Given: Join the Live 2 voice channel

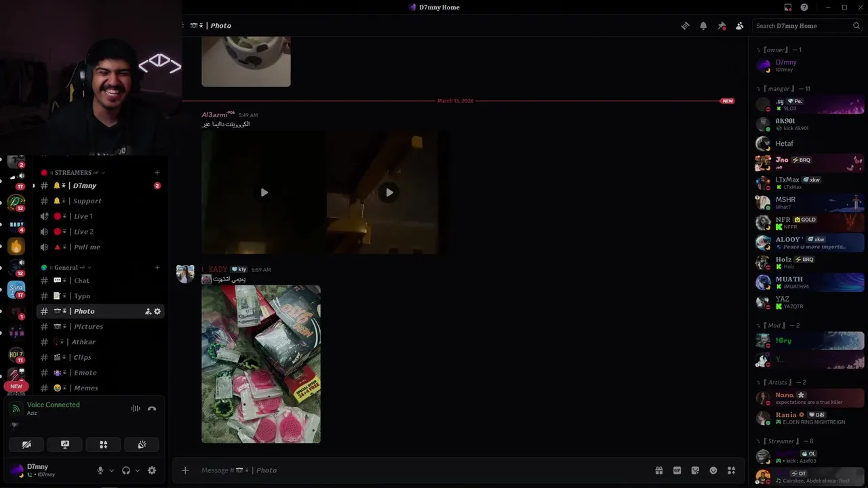Looking at the screenshot, I should [x=100, y=232].
